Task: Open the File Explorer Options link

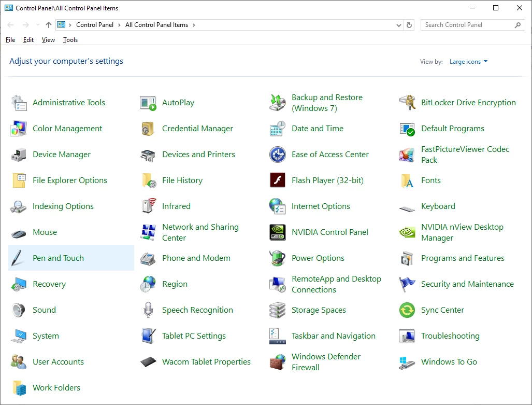Action: (x=70, y=180)
